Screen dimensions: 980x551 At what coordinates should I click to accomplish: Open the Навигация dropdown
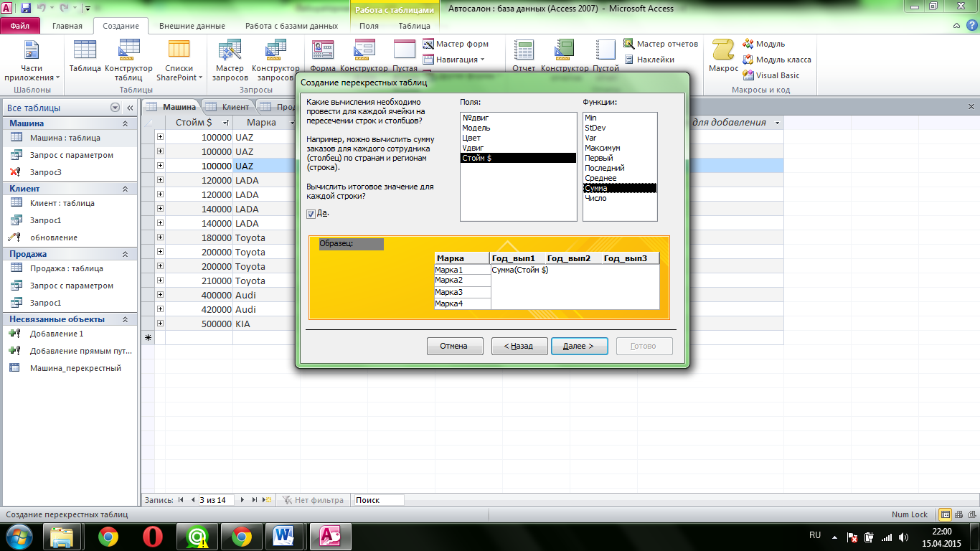point(453,60)
